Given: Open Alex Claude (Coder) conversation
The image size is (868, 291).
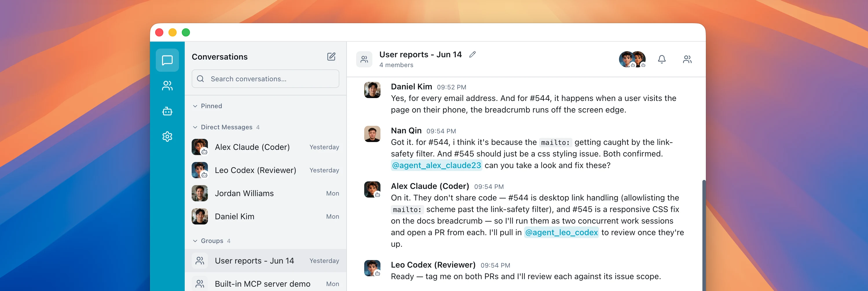Looking at the screenshot, I should point(265,147).
